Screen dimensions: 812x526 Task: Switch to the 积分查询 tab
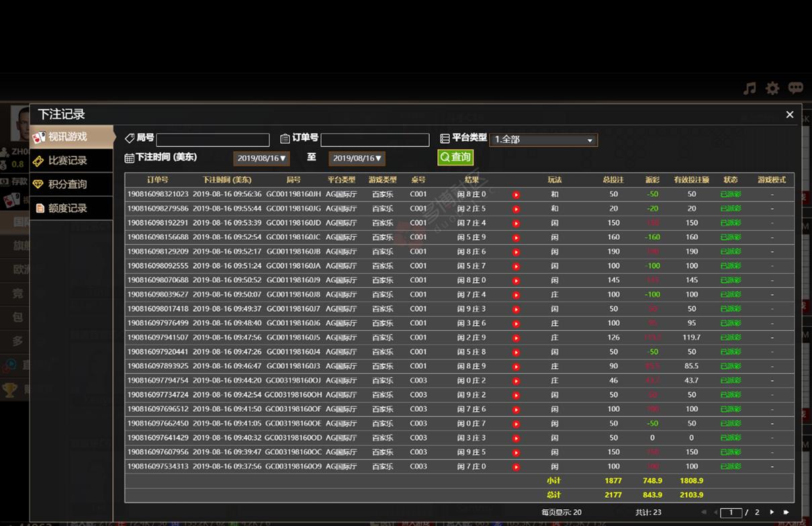point(71,184)
